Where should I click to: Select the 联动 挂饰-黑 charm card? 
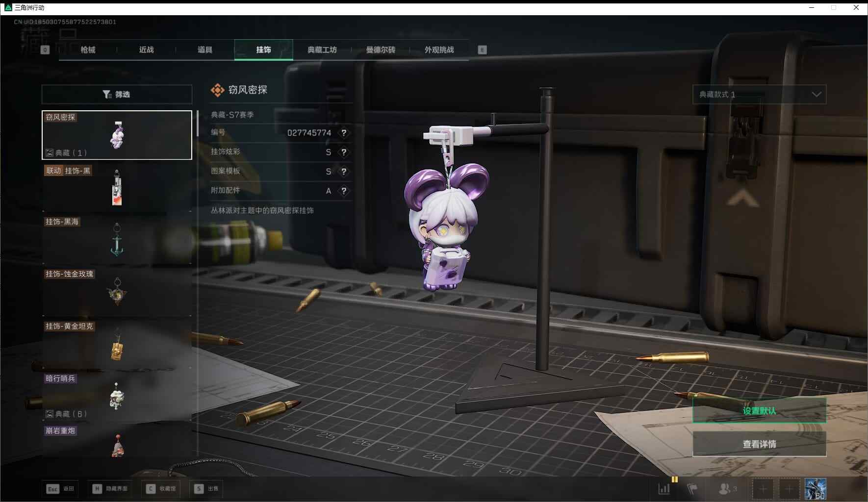click(x=117, y=188)
